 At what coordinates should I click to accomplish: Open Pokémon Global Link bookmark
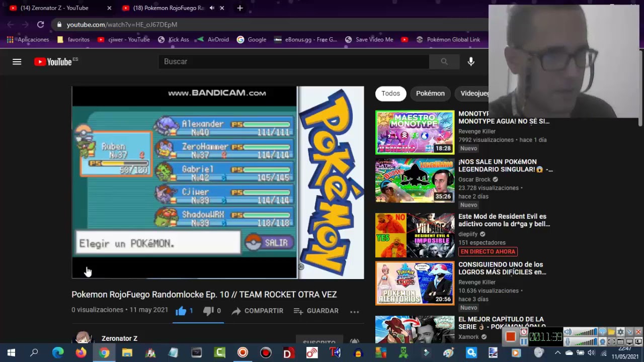pyautogui.click(x=448, y=39)
